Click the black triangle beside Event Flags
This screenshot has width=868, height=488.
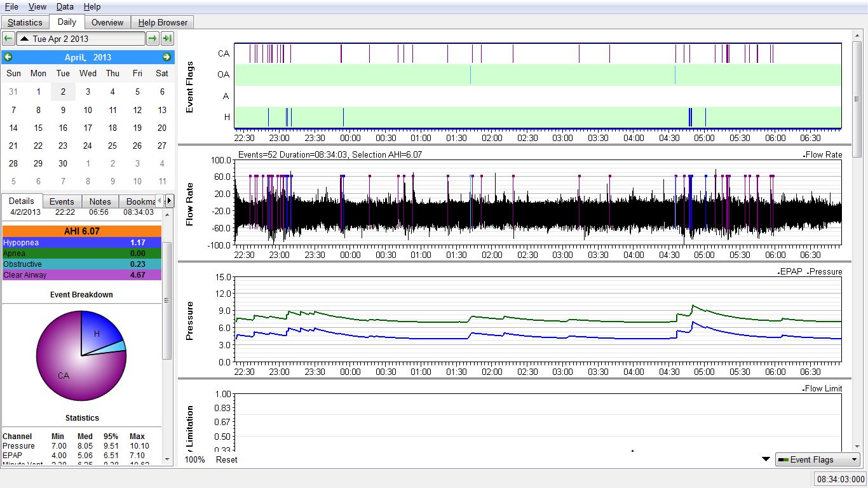(766, 459)
